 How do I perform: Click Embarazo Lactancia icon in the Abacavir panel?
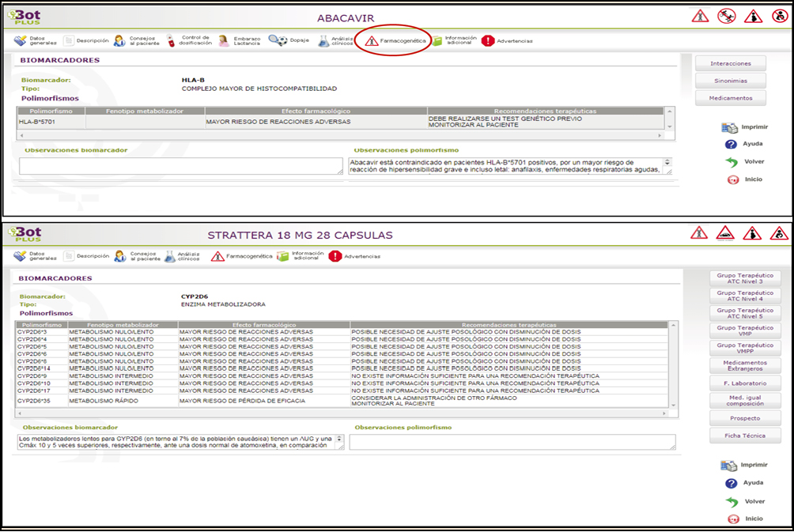(x=225, y=40)
